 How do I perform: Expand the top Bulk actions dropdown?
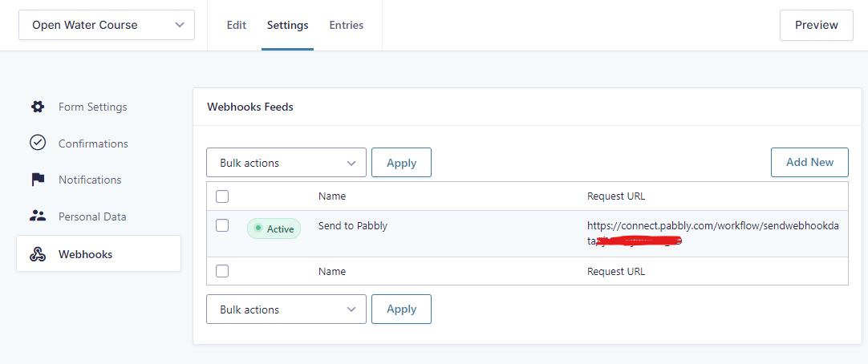286,163
